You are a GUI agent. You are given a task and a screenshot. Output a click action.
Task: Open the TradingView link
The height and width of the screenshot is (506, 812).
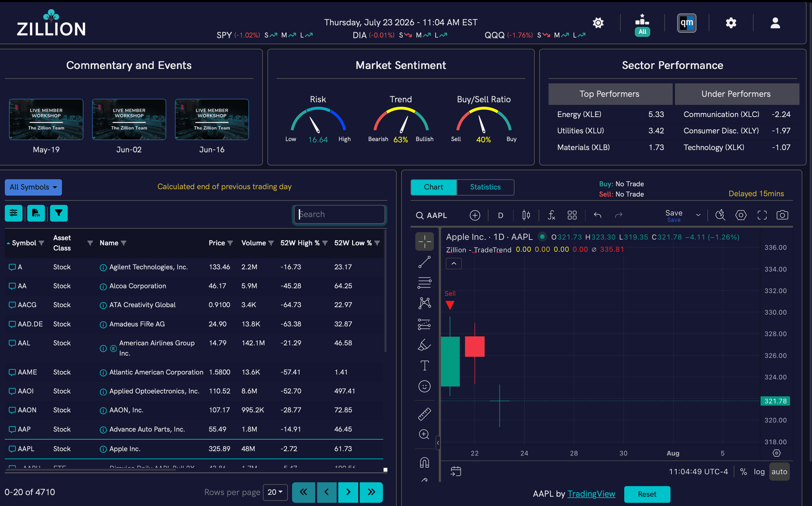coord(591,493)
